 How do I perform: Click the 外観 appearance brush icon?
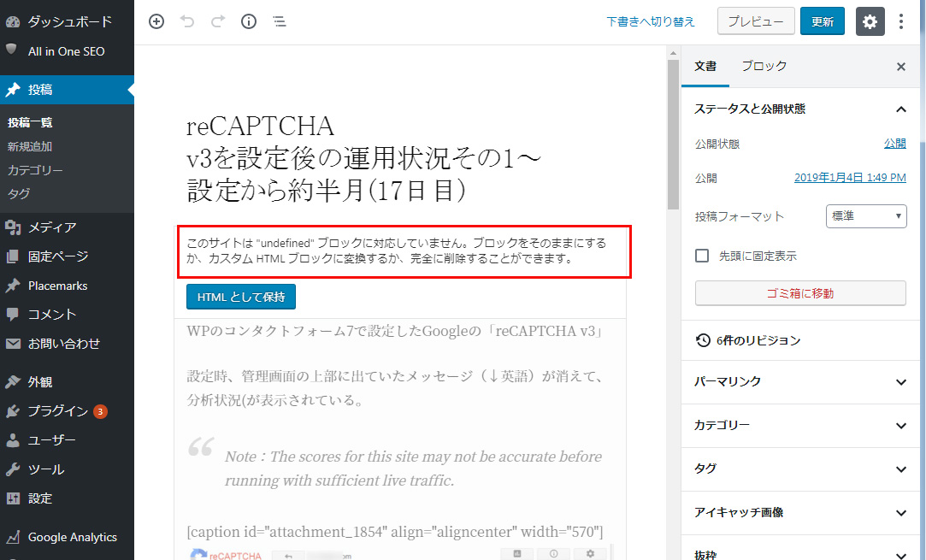pos(13,381)
